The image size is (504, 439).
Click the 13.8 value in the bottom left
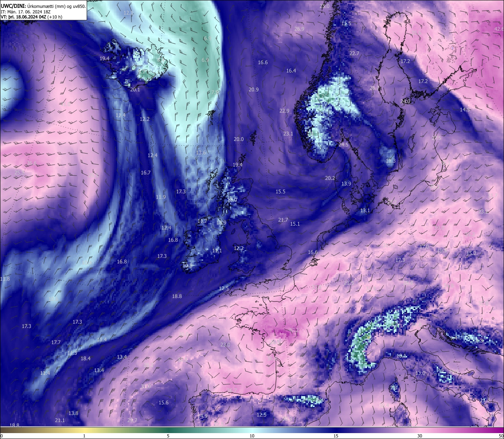[73, 413]
